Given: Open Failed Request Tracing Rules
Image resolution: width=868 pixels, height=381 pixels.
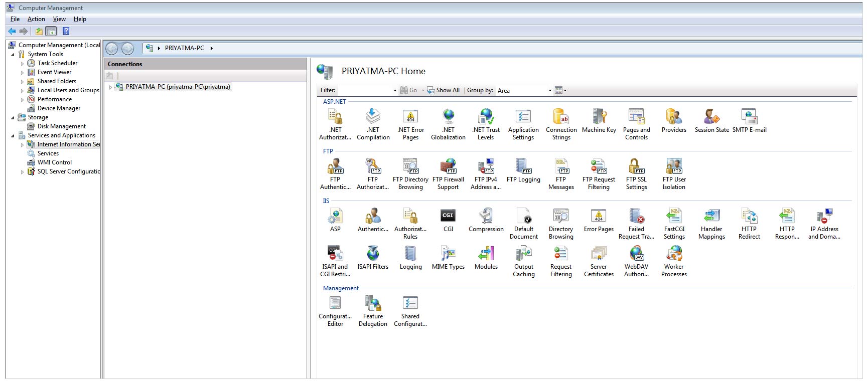Looking at the screenshot, I should [x=636, y=223].
